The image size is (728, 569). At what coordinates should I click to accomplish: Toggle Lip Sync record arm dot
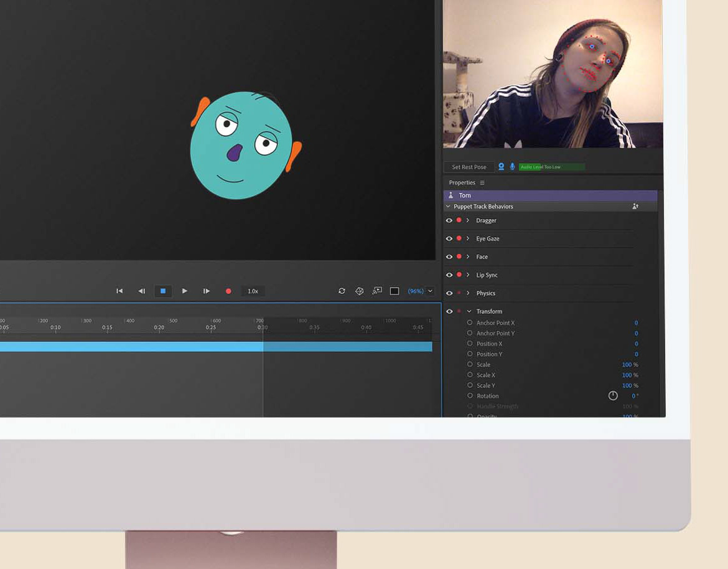tap(459, 275)
